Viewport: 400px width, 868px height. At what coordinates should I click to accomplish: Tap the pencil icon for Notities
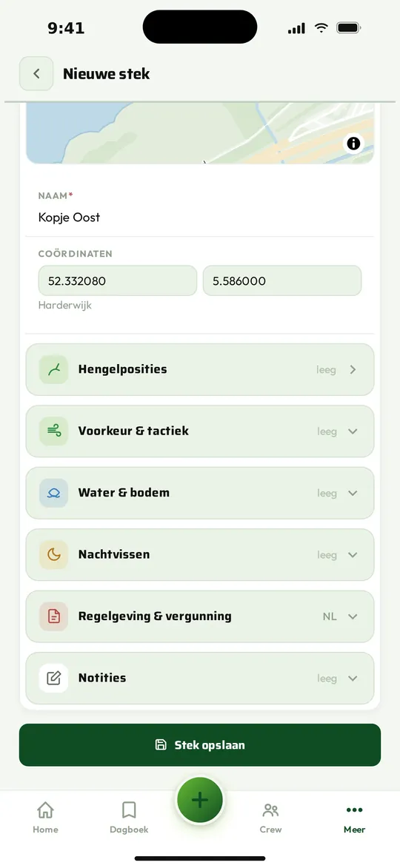54,678
